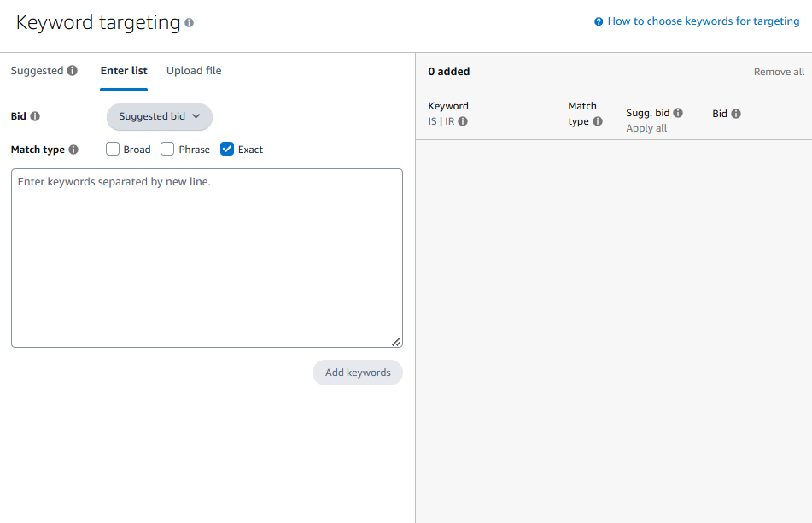This screenshot has height=523, width=812.
Task: Click info icon next to IS | IR
Action: pos(463,121)
